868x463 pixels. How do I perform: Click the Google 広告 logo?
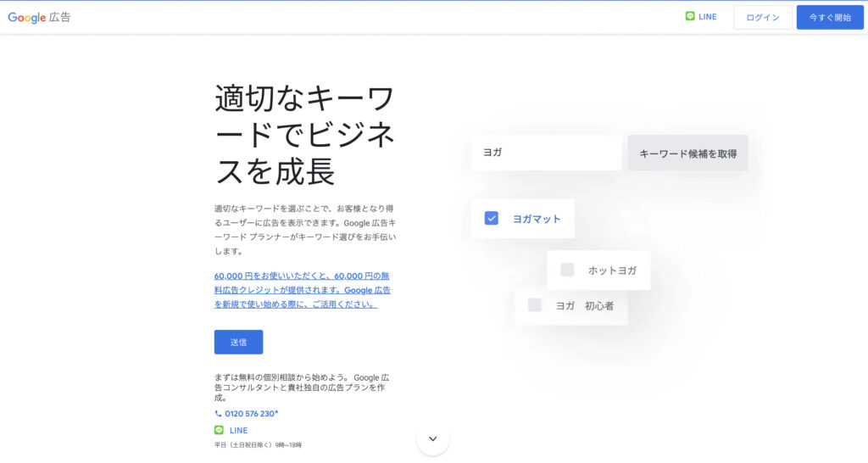point(39,17)
